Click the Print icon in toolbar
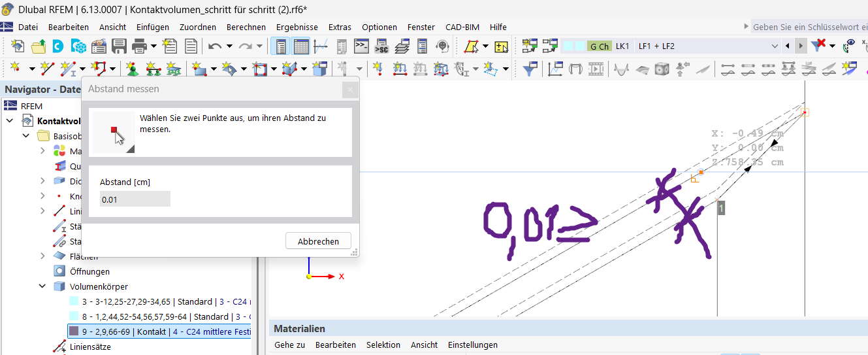Image resolution: width=868 pixels, height=355 pixels. [139, 46]
